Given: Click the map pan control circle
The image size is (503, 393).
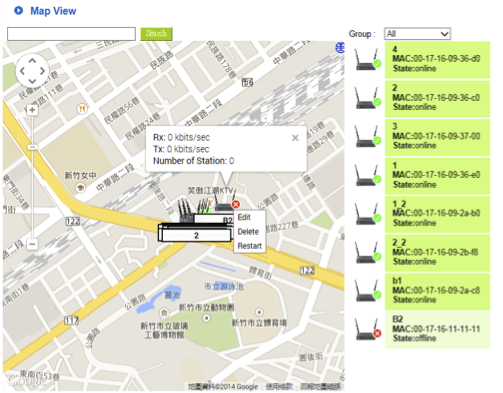Looking at the screenshot, I should 32,71.
